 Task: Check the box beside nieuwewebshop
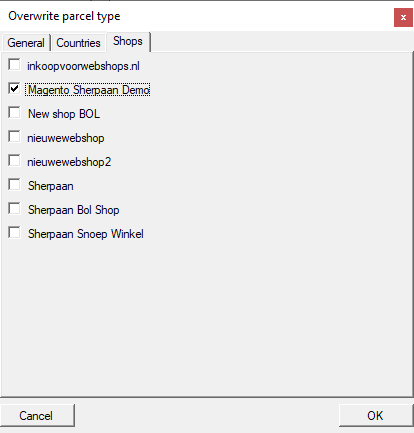14,137
